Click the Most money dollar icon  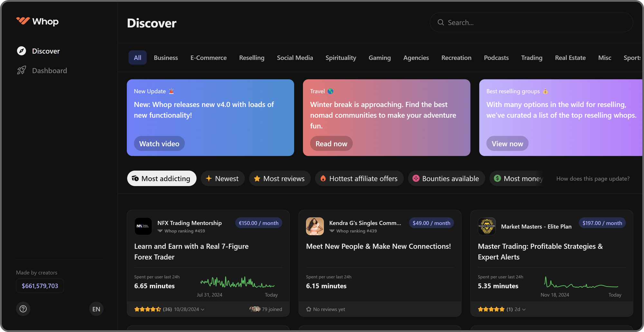pos(497,178)
